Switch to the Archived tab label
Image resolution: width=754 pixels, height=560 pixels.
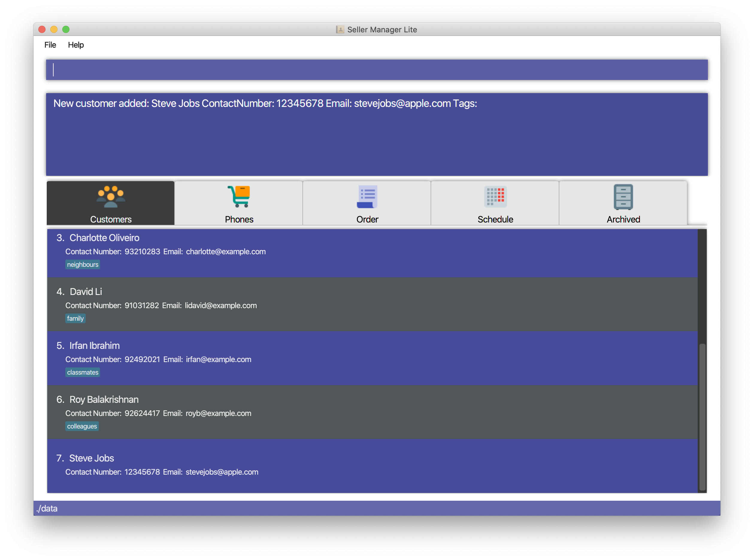[x=623, y=219]
